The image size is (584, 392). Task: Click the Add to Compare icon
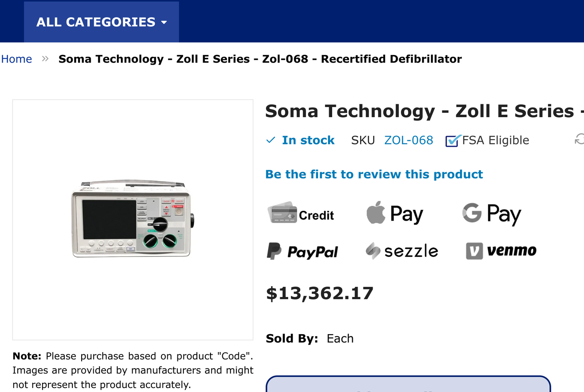click(x=581, y=139)
